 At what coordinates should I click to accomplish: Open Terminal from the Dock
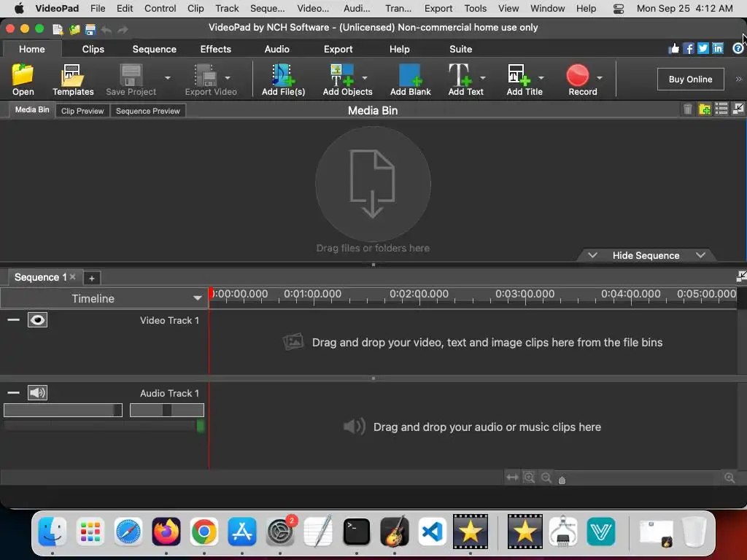pyautogui.click(x=356, y=531)
